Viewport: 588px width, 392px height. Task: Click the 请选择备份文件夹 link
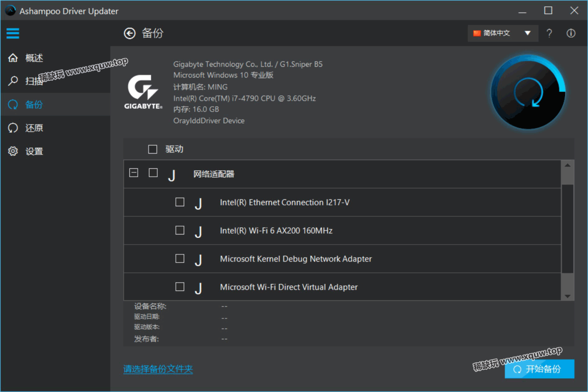point(158,369)
